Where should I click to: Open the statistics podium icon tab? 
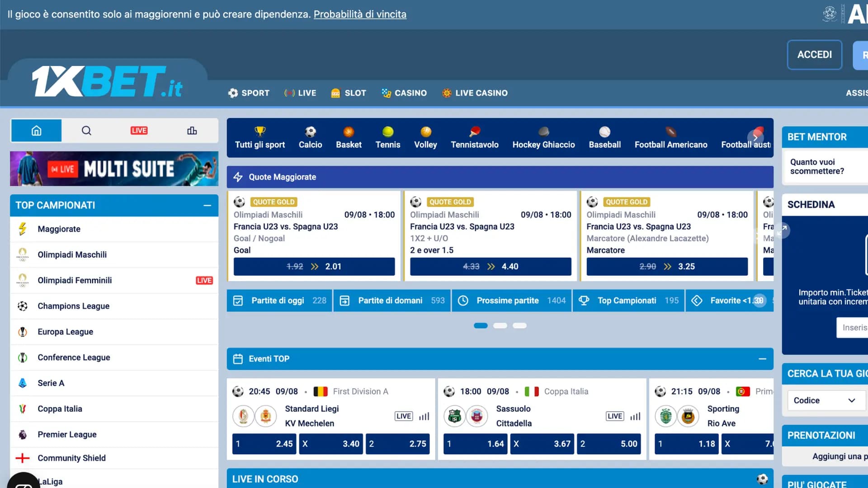[192, 131]
